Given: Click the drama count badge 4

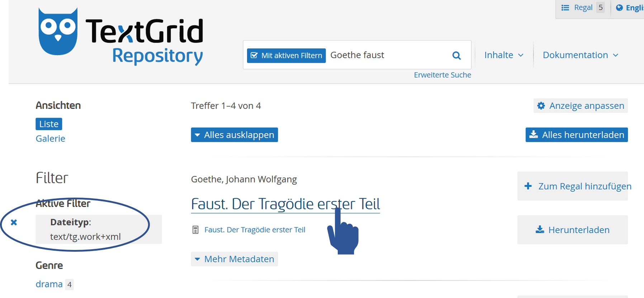Looking at the screenshot, I should 70,285.
